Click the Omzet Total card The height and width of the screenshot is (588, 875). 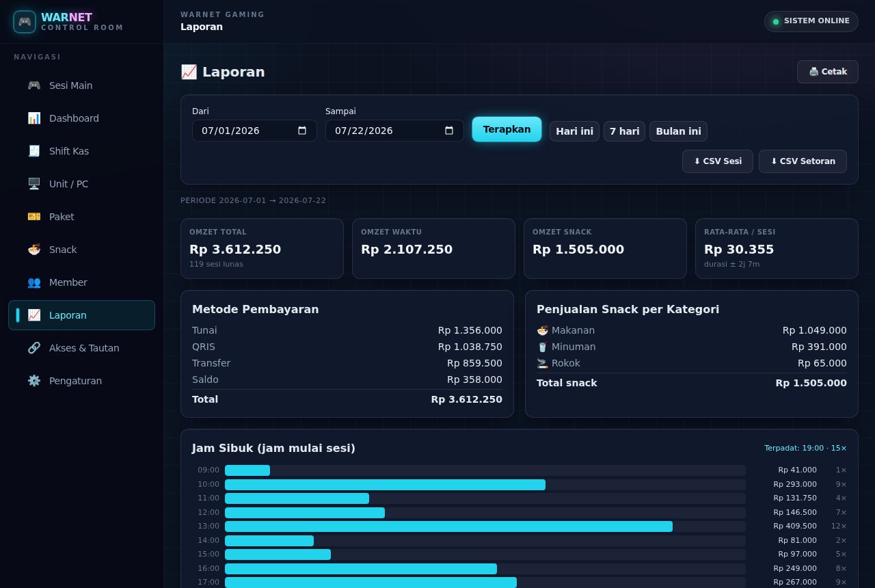262,249
